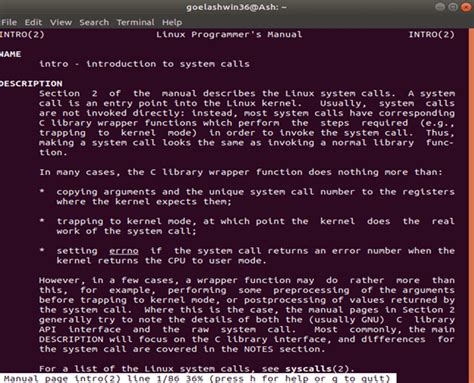This screenshot has height=383, width=474.
Task: Maximize the terminal window
Action: point(453,7)
